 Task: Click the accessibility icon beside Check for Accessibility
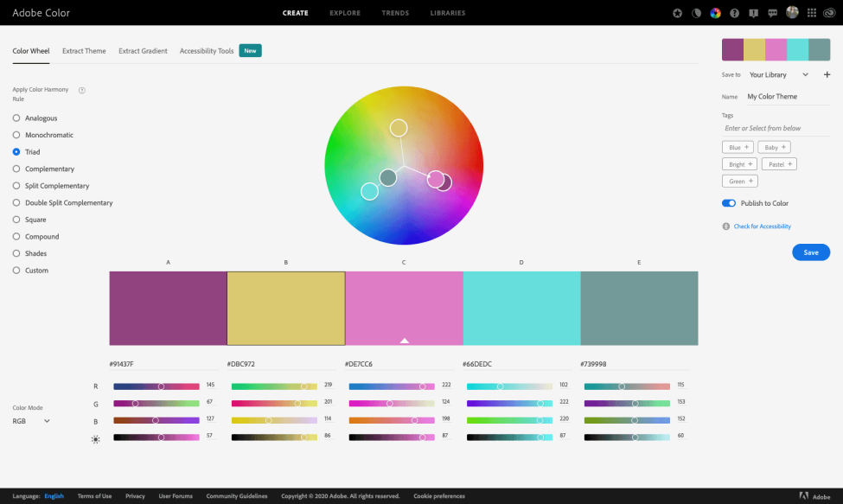[x=725, y=226]
